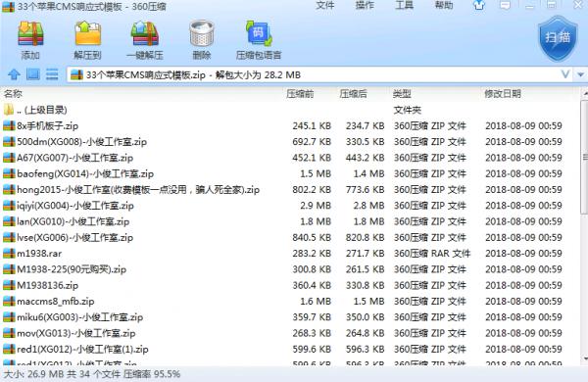Open the 操作 menu
Viewport: 588px width, 382px height.
coord(365,5)
